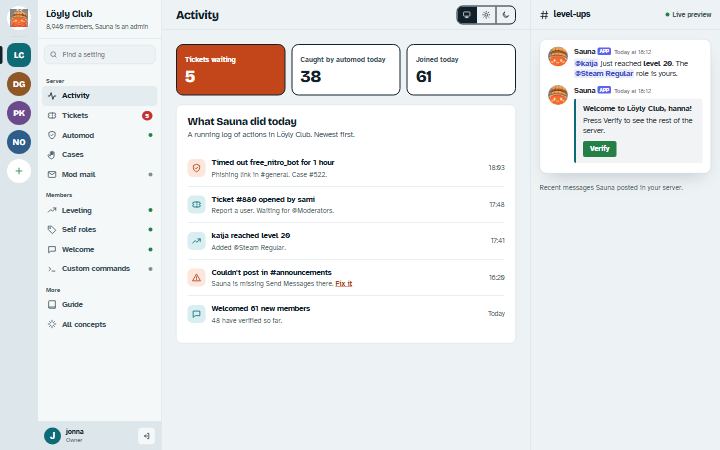Click the Self roles green status dot
The image size is (720, 450).
pyautogui.click(x=150, y=229)
